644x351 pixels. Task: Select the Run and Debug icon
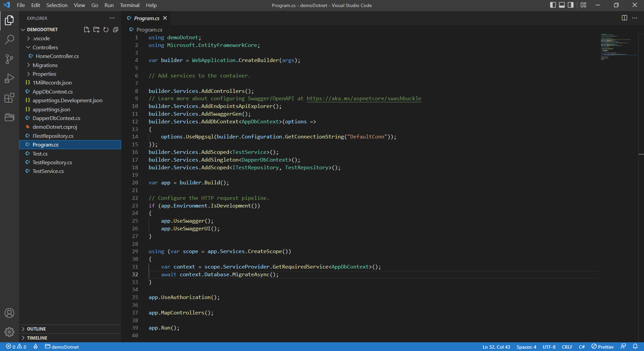coord(9,78)
